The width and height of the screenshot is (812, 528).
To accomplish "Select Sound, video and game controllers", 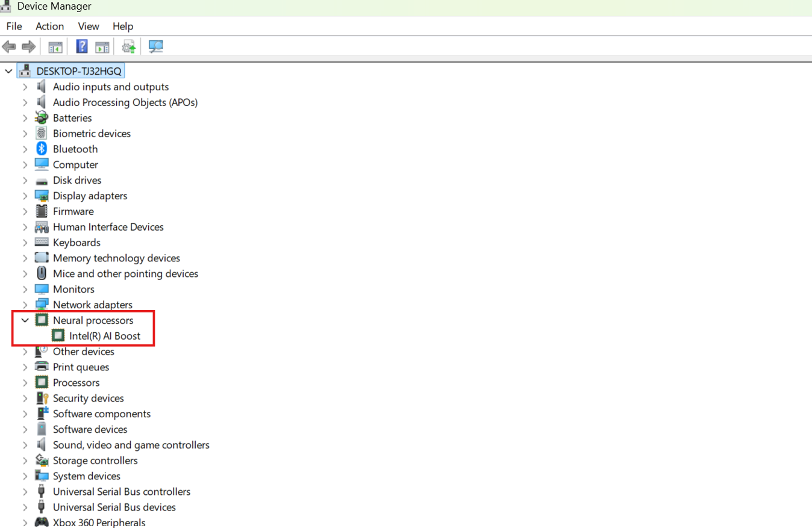I will pyautogui.click(x=131, y=445).
